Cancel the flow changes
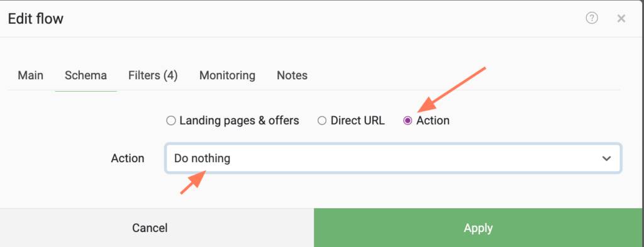This screenshot has height=247, width=644. 150,228
